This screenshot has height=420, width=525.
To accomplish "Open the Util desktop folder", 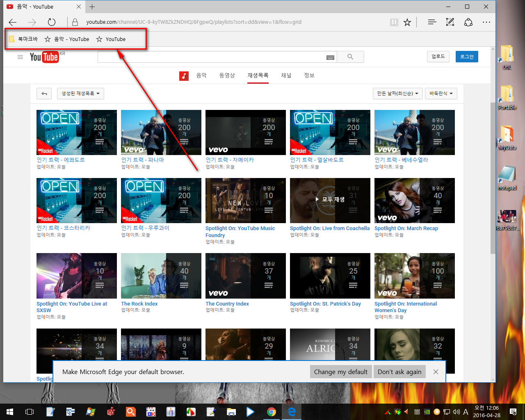I will pyautogui.click(x=507, y=57).
